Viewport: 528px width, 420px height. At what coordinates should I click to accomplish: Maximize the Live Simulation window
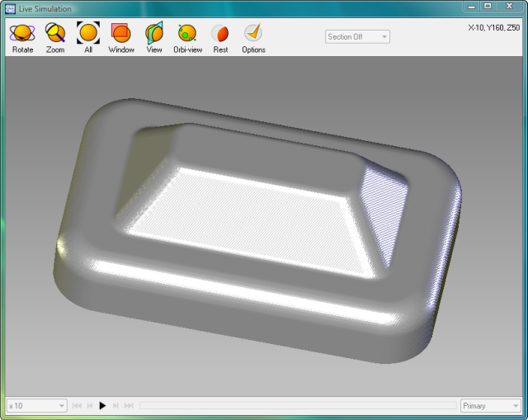point(488,7)
